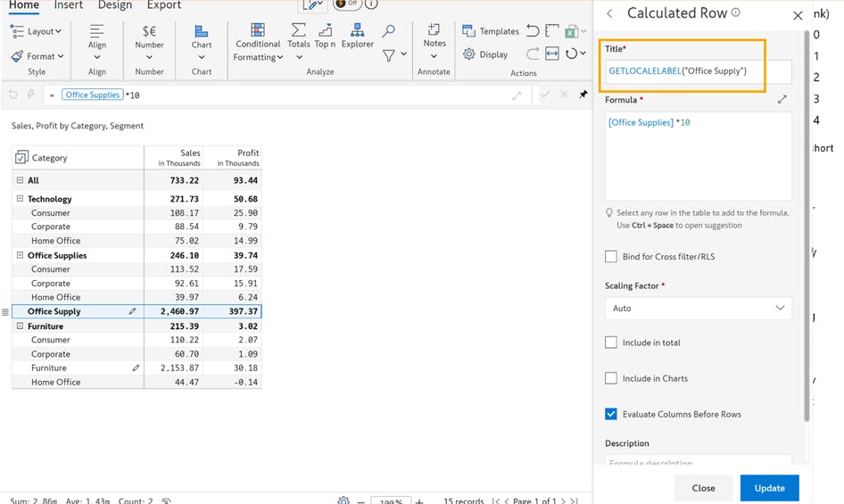Open the Top n ranking tool
Image resolution: width=844 pixels, height=504 pixels.
(325, 36)
